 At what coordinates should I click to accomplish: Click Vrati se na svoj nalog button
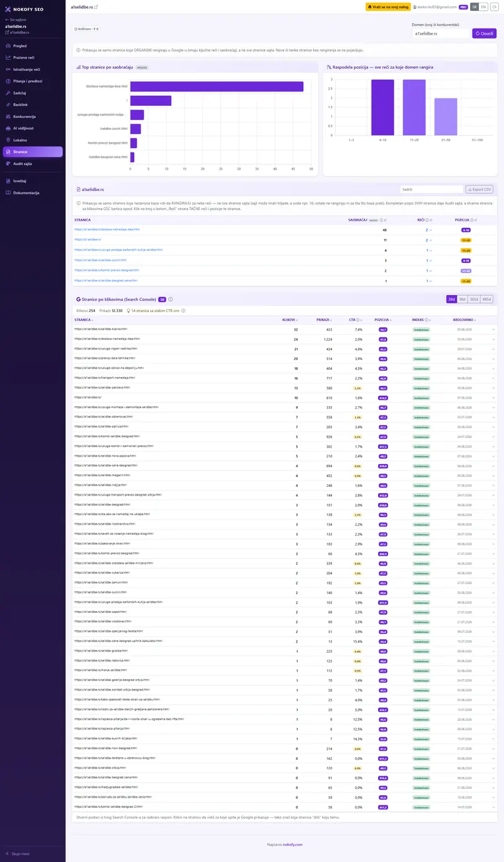[388, 6]
